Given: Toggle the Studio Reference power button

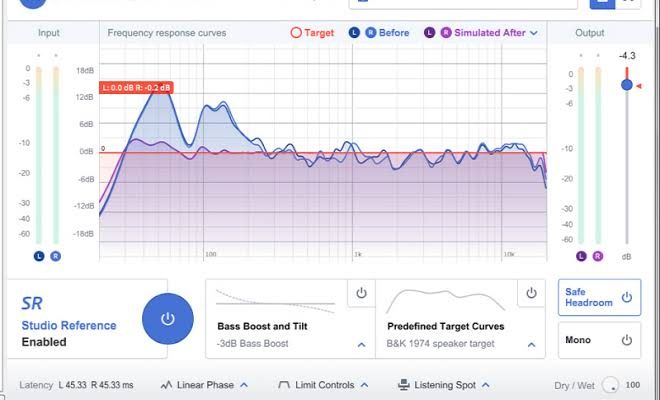Looking at the screenshot, I should tap(168, 318).
